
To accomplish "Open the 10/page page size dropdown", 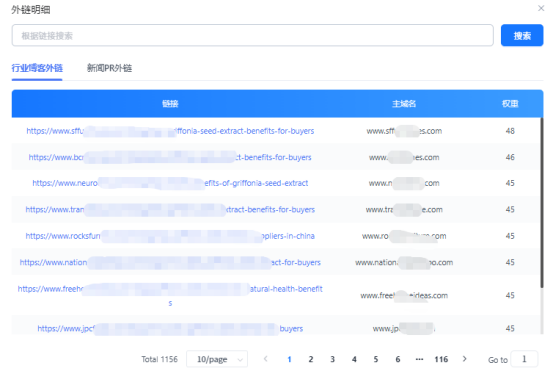I will pos(217,359).
